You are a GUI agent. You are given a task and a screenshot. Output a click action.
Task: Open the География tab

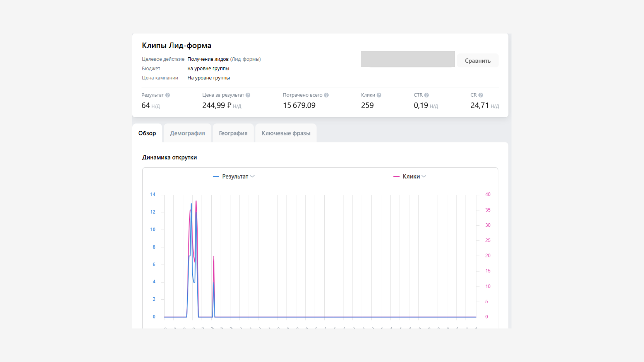pos(233,133)
